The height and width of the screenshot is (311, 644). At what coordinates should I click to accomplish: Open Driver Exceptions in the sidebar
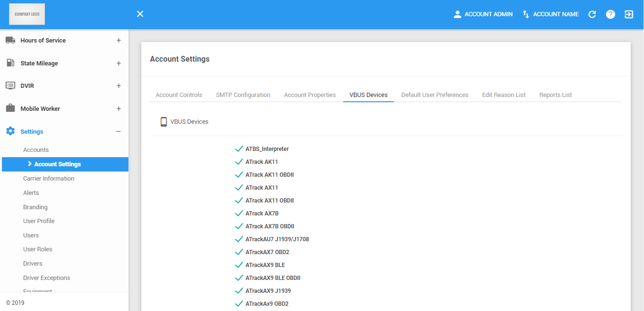46,278
